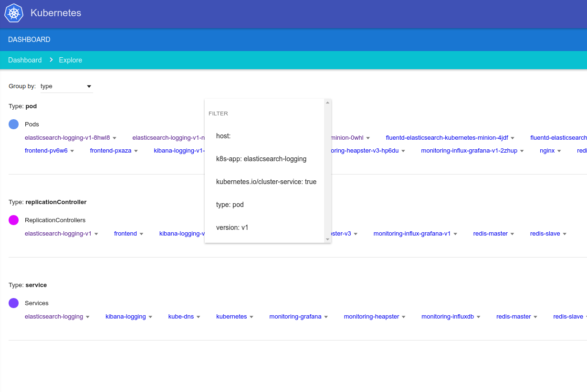The image size is (587, 392).
Task: Open the frontend-pxaza pod link
Action: [x=110, y=151]
